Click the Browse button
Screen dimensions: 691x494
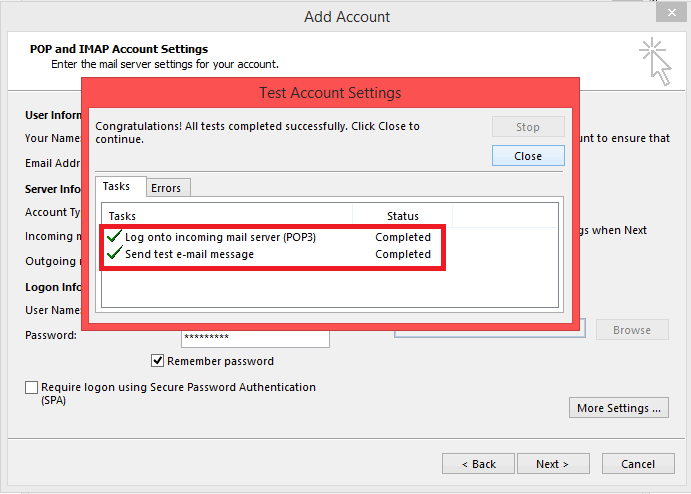632,330
